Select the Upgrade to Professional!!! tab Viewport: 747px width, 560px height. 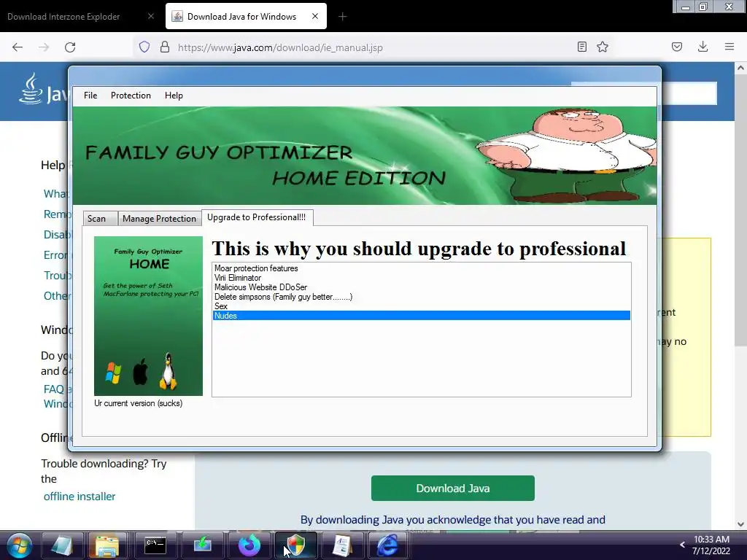[257, 217]
